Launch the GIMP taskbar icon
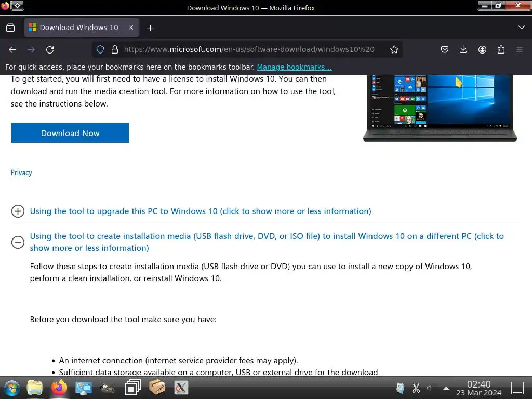 (x=108, y=388)
